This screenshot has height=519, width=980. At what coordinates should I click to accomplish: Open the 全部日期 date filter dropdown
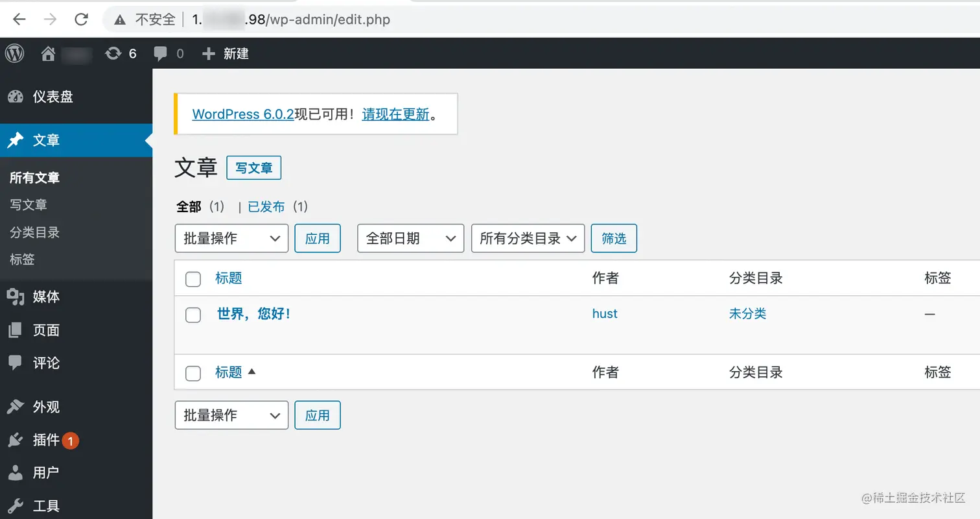pos(411,238)
